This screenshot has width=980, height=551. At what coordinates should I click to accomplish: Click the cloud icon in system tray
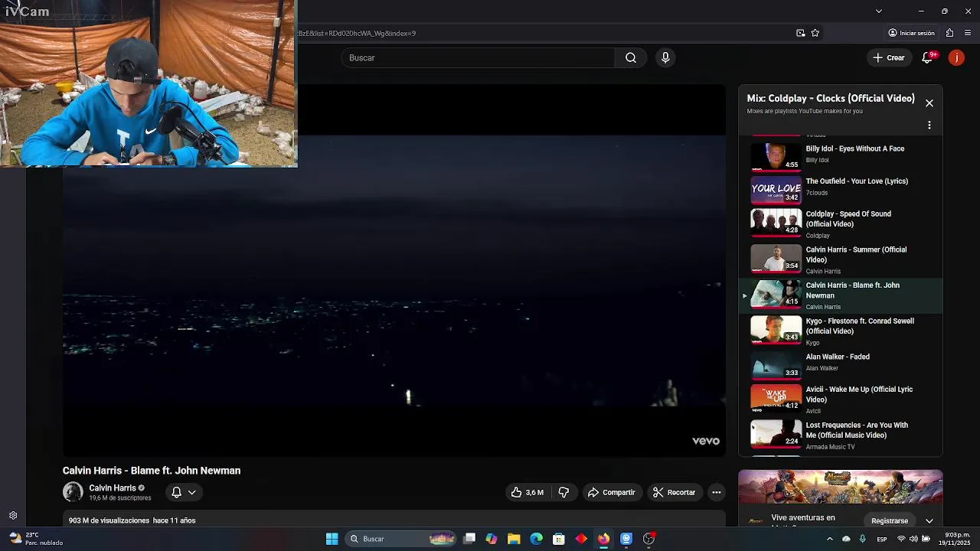pos(846,539)
